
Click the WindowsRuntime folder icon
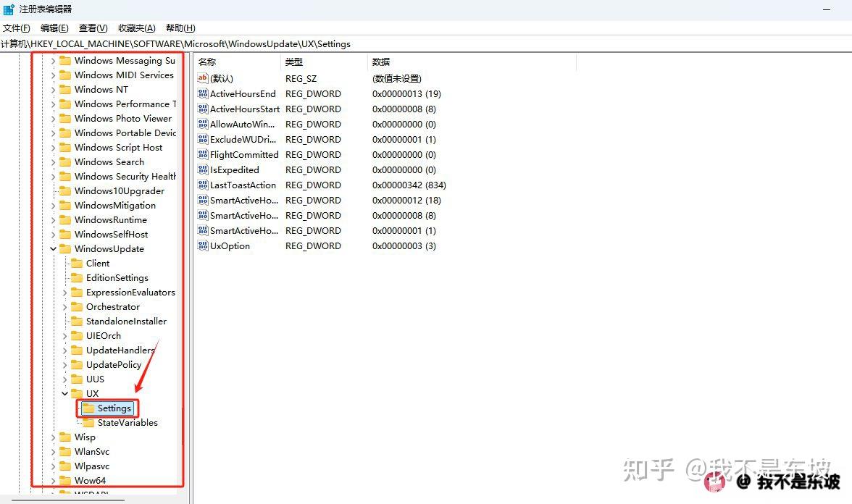[65, 220]
